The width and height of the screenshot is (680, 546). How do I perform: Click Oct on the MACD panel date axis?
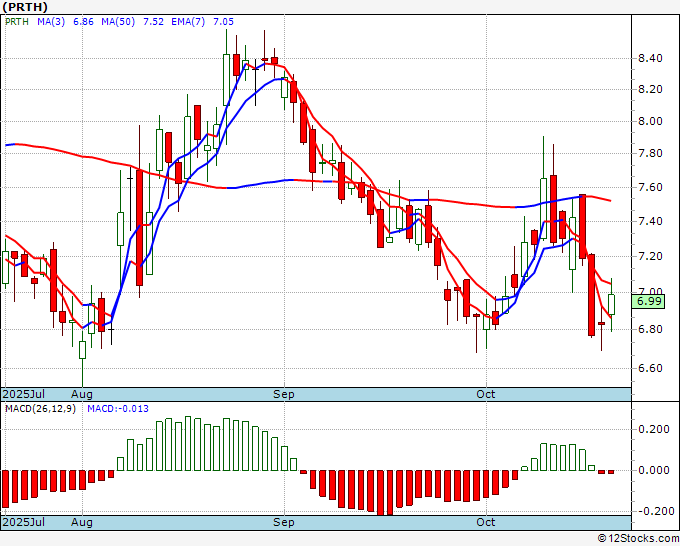(486, 522)
